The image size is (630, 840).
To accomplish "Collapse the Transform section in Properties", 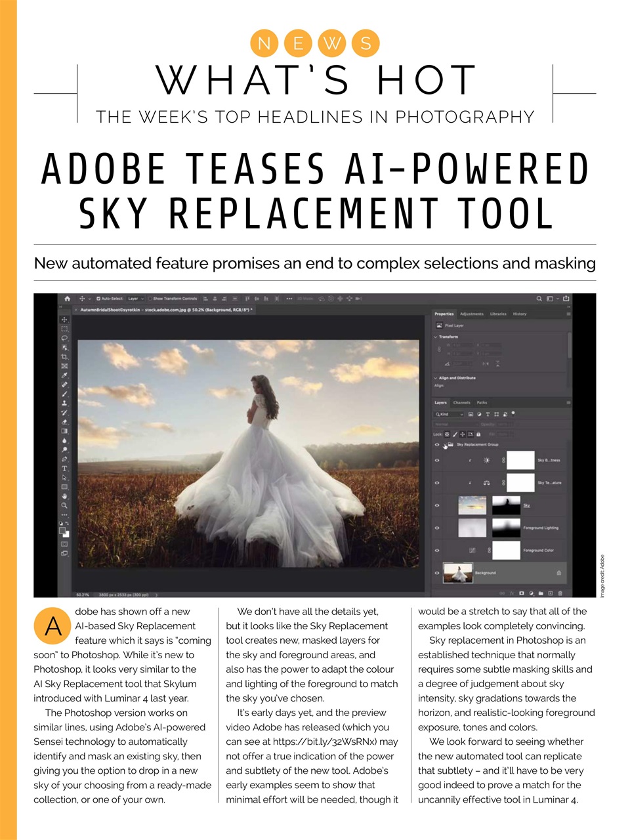I will pos(434,336).
